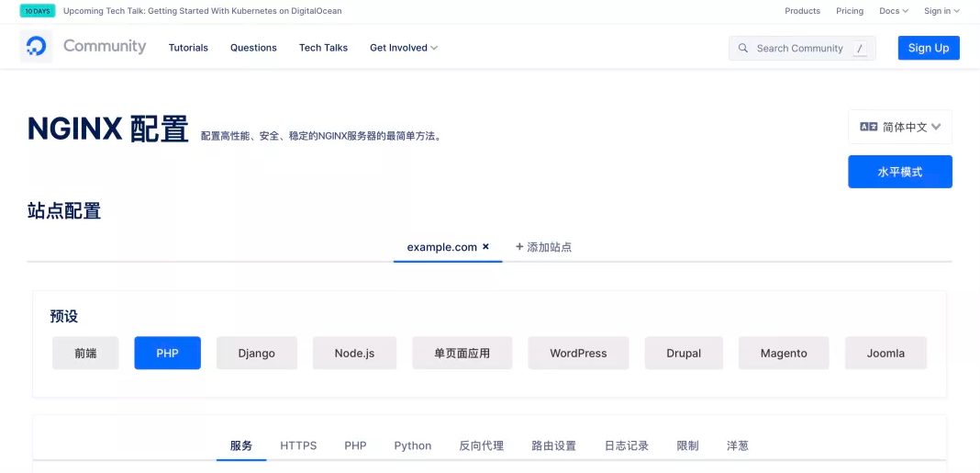Open the DigitalOcean logo home link

[x=37, y=46]
